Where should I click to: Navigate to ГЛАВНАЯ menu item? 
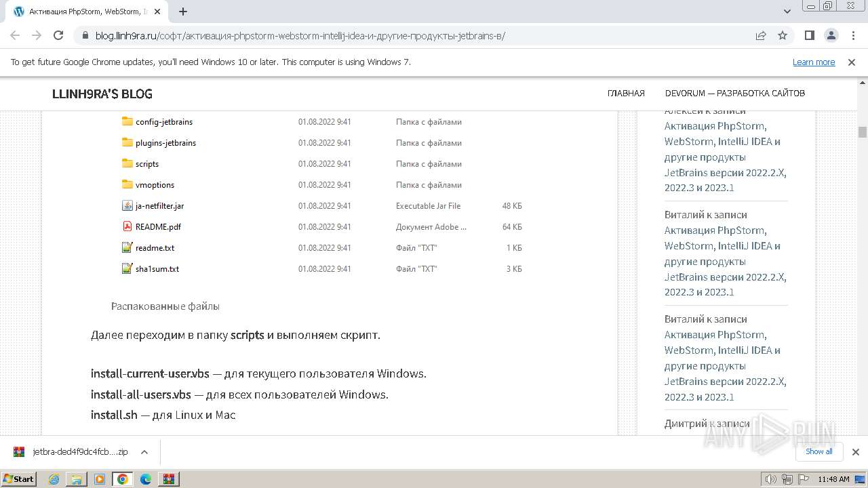(626, 94)
